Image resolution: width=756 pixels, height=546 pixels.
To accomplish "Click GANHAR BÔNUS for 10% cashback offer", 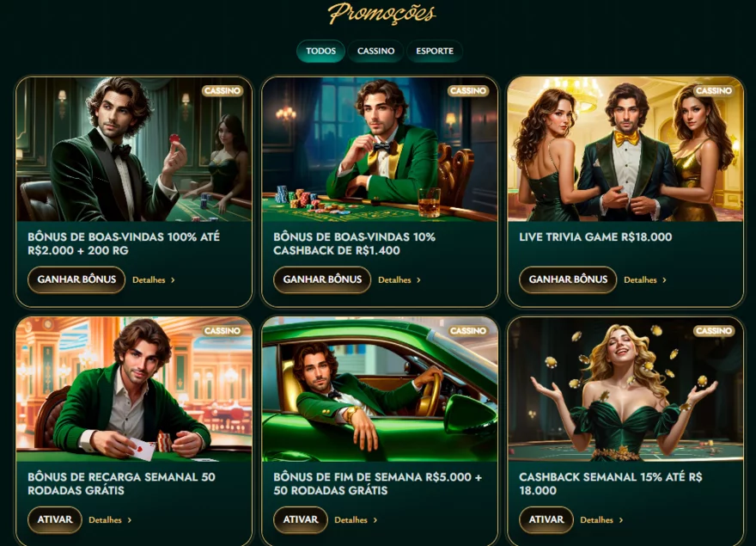I will [322, 279].
